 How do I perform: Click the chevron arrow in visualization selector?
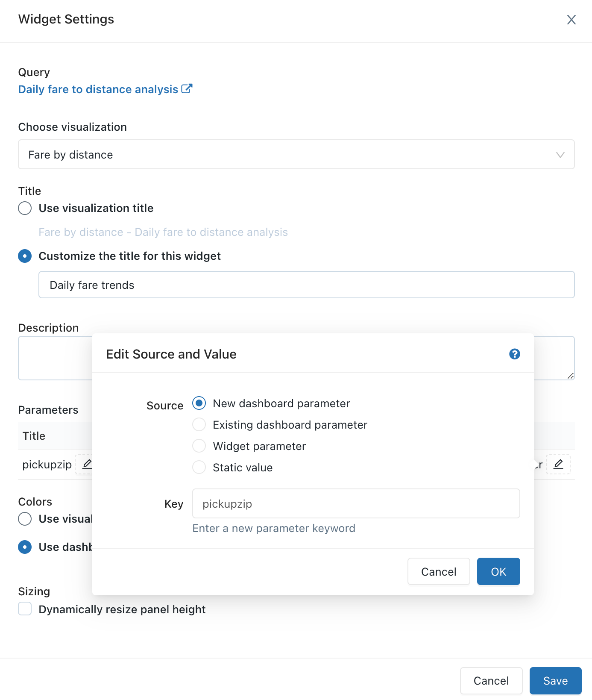[x=560, y=155]
